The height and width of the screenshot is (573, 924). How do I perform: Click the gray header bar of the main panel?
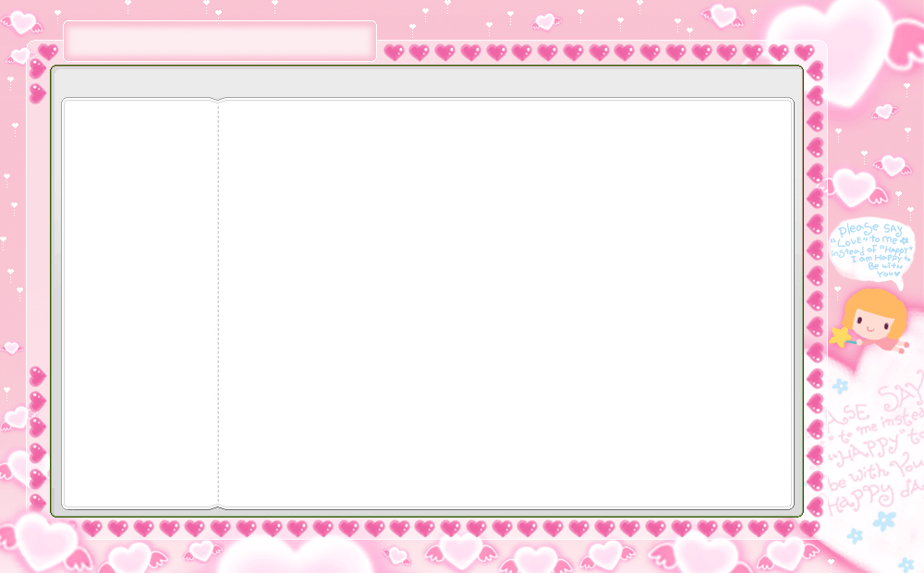pyautogui.click(x=427, y=81)
